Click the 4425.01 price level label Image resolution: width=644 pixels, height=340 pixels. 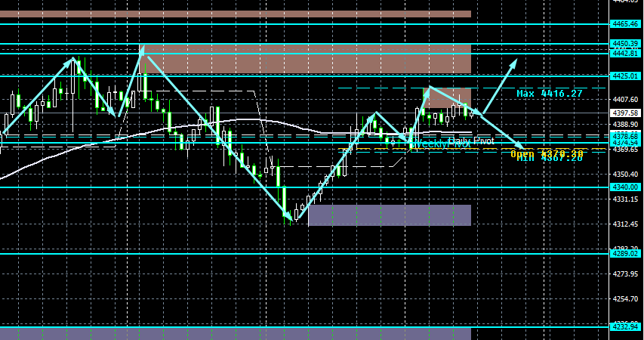pyautogui.click(x=627, y=76)
